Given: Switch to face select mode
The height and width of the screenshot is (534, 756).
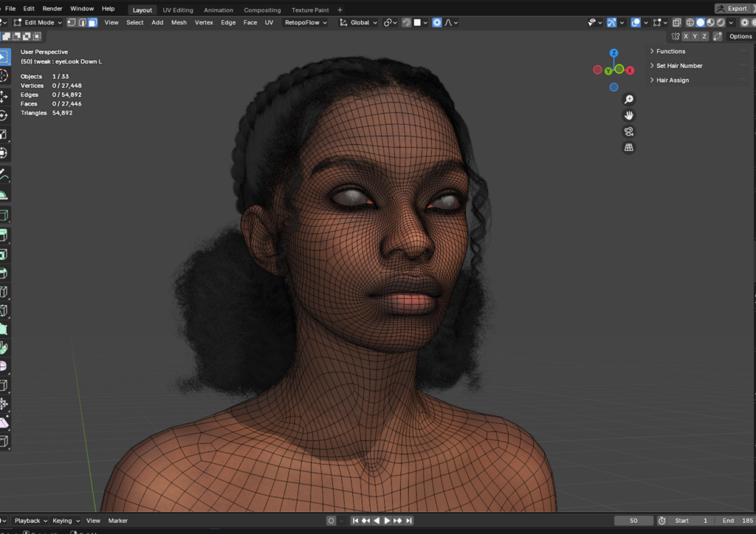Looking at the screenshot, I should [x=91, y=22].
